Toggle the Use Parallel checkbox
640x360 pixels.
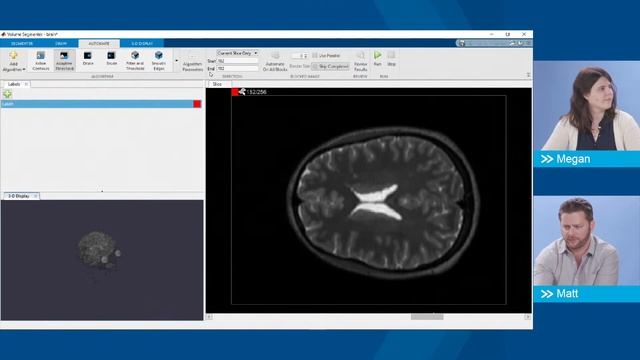click(326, 56)
